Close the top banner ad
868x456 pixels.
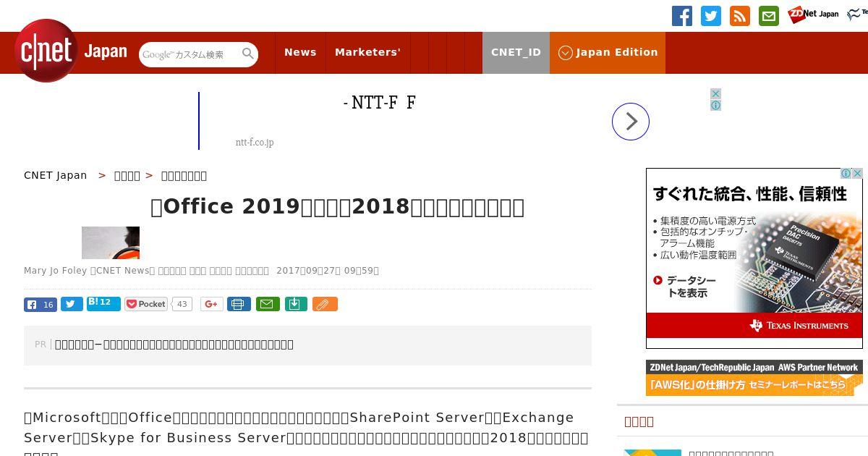click(715, 93)
